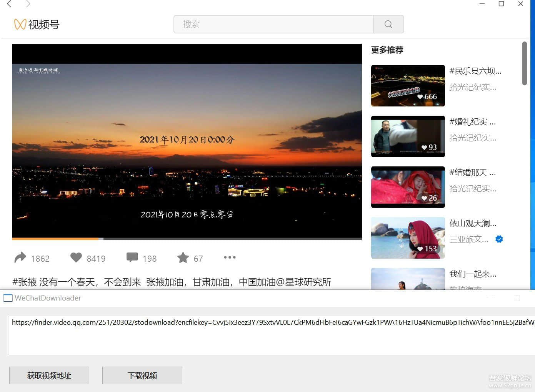
Task: Click the 198 comment count
Action: [150, 259]
